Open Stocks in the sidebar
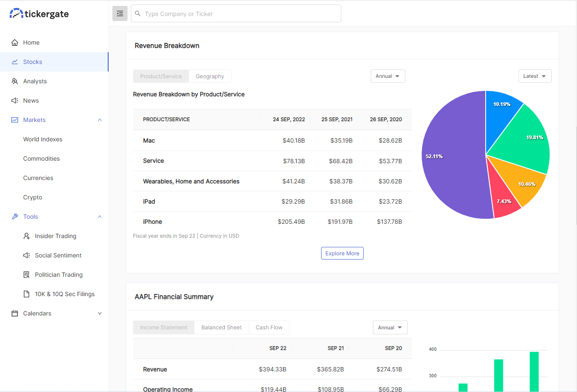 click(x=54, y=62)
